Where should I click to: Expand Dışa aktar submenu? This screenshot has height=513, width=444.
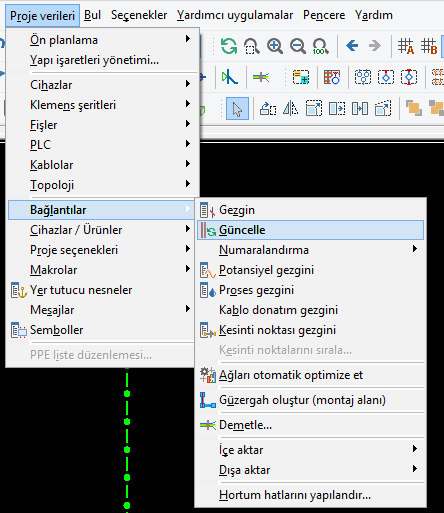[310, 470]
